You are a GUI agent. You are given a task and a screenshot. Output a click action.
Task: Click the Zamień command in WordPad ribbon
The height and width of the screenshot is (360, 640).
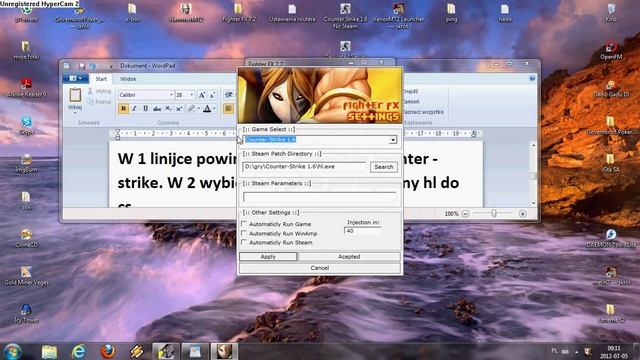411,101
